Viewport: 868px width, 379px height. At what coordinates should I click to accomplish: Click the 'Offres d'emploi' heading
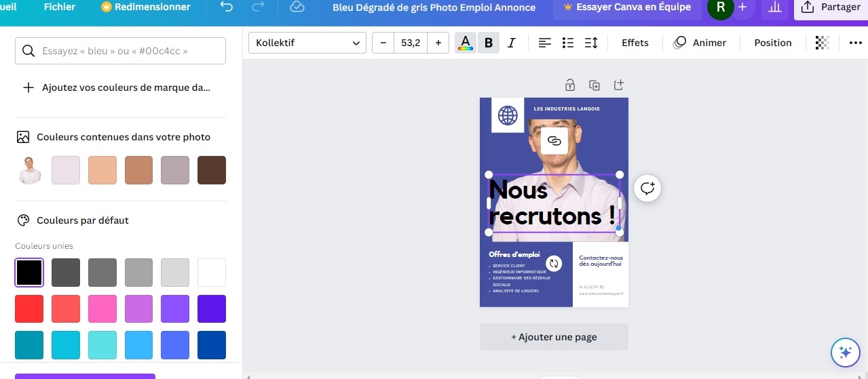click(x=514, y=254)
